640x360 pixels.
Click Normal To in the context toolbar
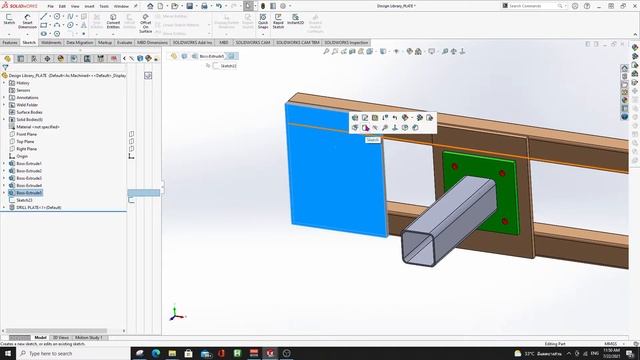395,128
